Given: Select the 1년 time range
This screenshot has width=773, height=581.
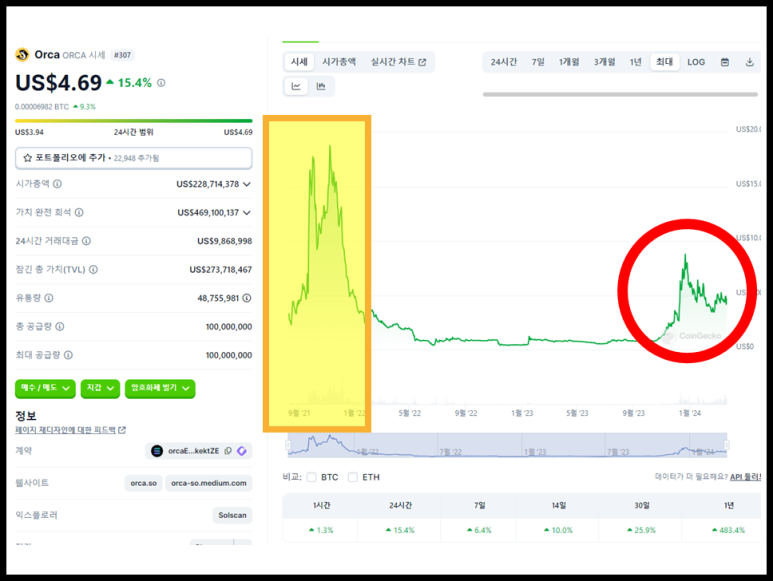Looking at the screenshot, I should point(635,62).
